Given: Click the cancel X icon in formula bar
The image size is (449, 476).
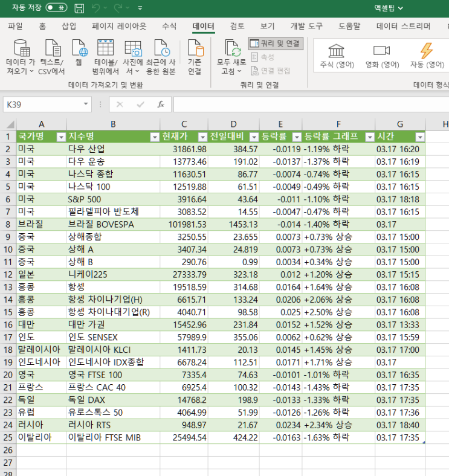Looking at the screenshot, I should coord(120,105).
